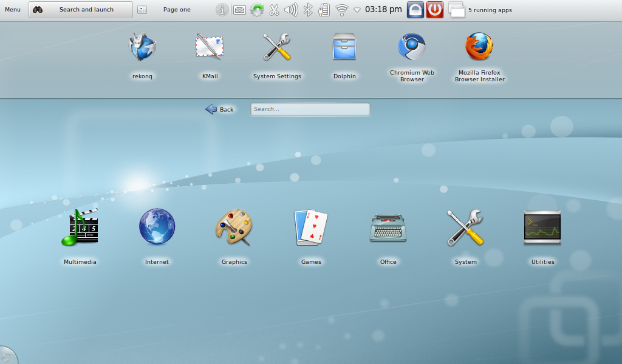This screenshot has width=622, height=364.
Task: Open the Multimedia category
Action: point(80,227)
